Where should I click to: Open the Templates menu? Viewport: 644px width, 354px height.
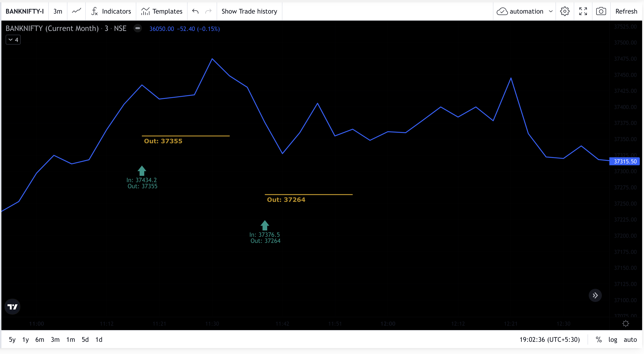click(162, 11)
